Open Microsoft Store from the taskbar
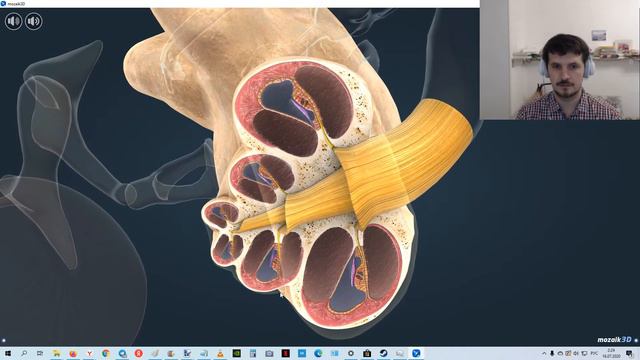 coord(367,353)
